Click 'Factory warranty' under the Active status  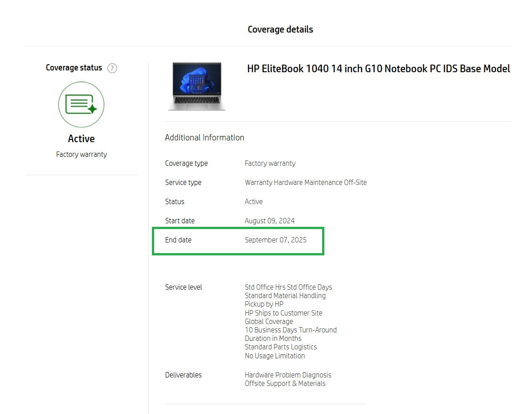(82, 154)
